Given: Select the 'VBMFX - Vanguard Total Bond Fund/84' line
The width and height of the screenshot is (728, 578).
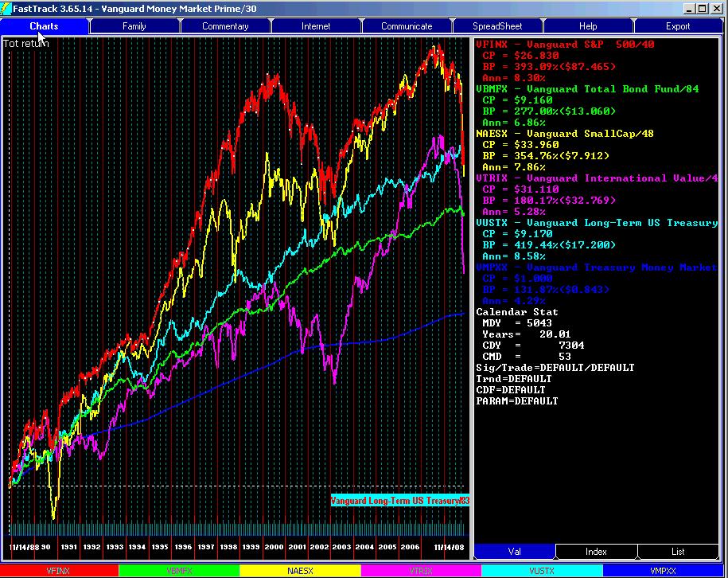Looking at the screenshot, I should [x=587, y=89].
